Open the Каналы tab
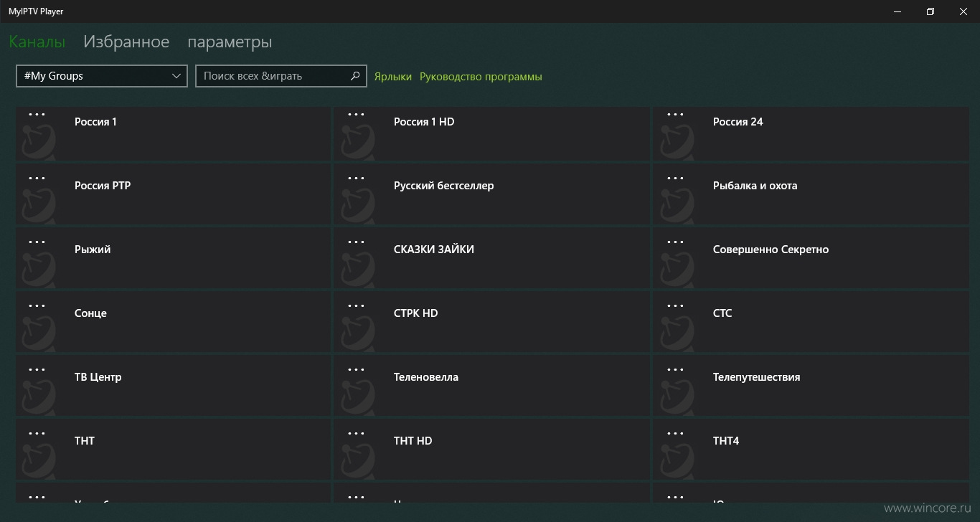Viewport: 980px width, 522px height. point(37,42)
